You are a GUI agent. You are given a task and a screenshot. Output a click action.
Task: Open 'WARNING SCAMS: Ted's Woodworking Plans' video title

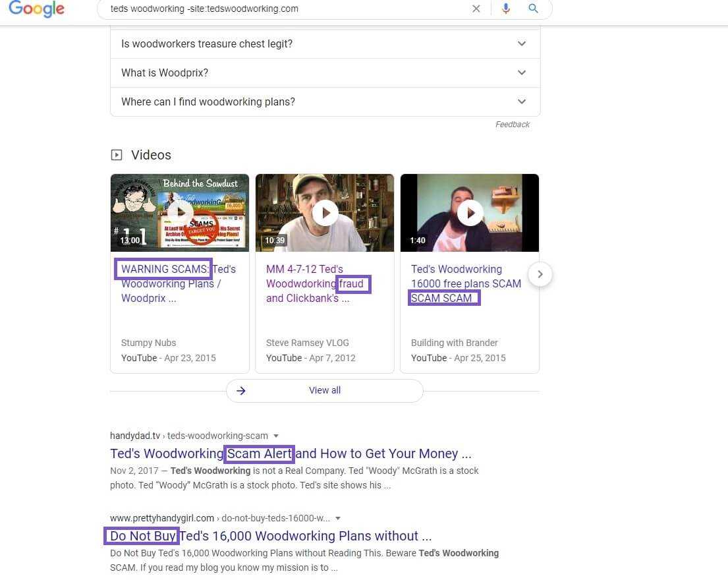[179, 284]
